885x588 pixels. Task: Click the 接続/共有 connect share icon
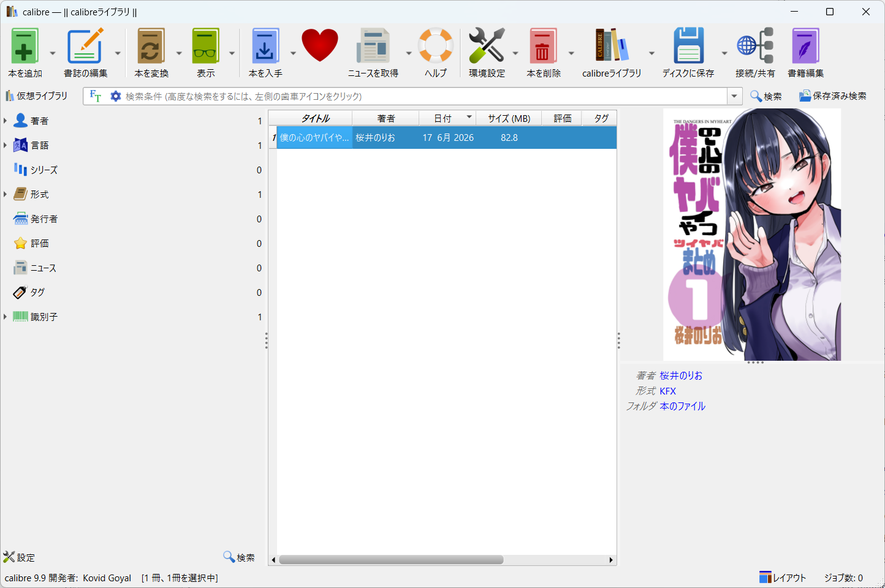pos(755,46)
